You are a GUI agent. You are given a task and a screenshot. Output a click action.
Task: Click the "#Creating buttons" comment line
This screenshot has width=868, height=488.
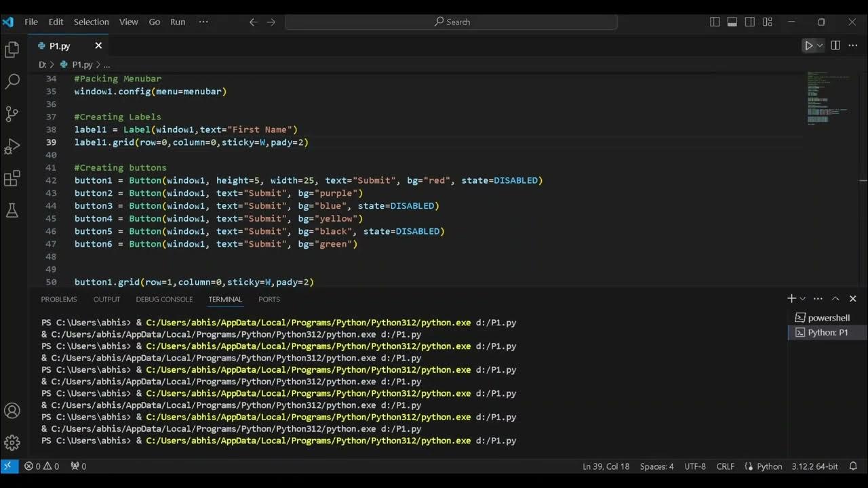tap(121, 167)
